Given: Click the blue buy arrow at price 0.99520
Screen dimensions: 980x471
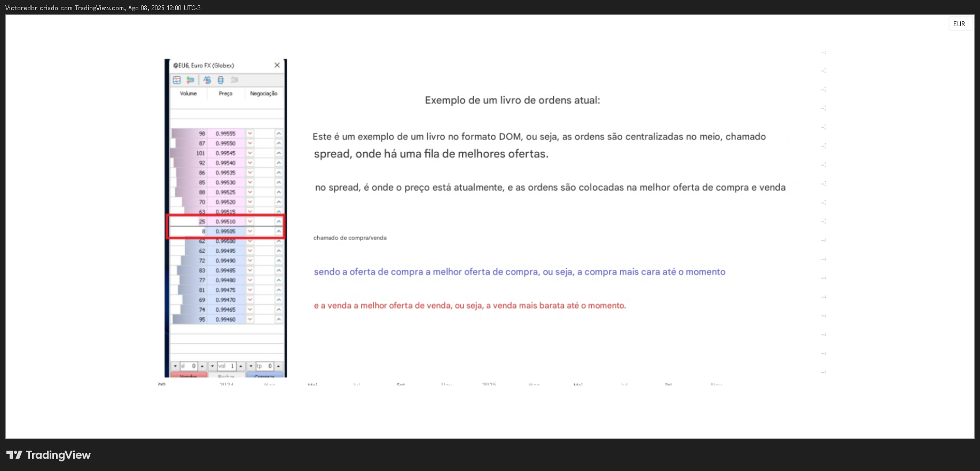Looking at the screenshot, I should 279,202.
